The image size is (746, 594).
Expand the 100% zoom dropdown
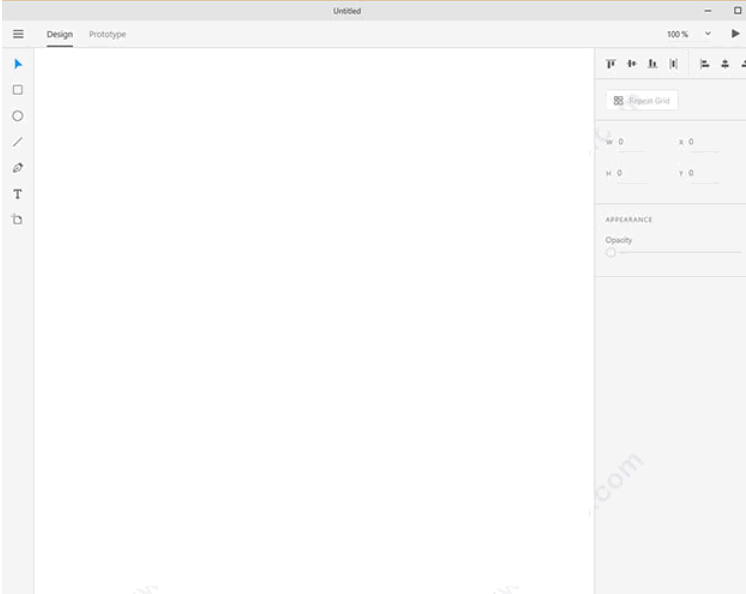click(x=708, y=34)
